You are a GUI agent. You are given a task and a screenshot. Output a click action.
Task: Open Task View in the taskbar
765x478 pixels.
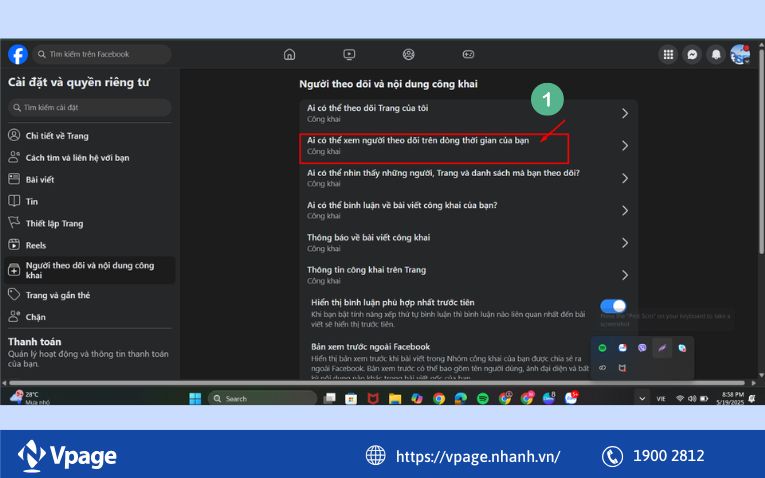[x=329, y=398]
